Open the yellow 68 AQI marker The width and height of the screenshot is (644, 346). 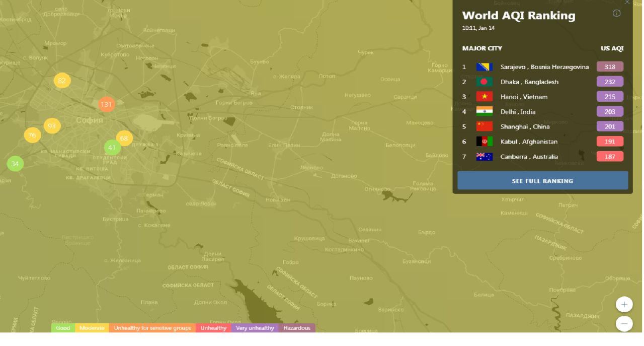coord(124,138)
